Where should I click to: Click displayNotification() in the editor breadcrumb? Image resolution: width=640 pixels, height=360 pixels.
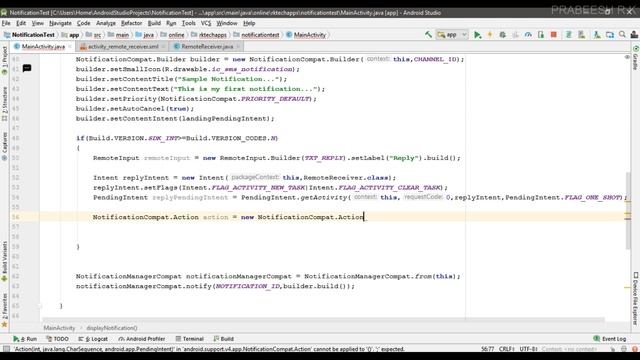[x=112, y=328]
